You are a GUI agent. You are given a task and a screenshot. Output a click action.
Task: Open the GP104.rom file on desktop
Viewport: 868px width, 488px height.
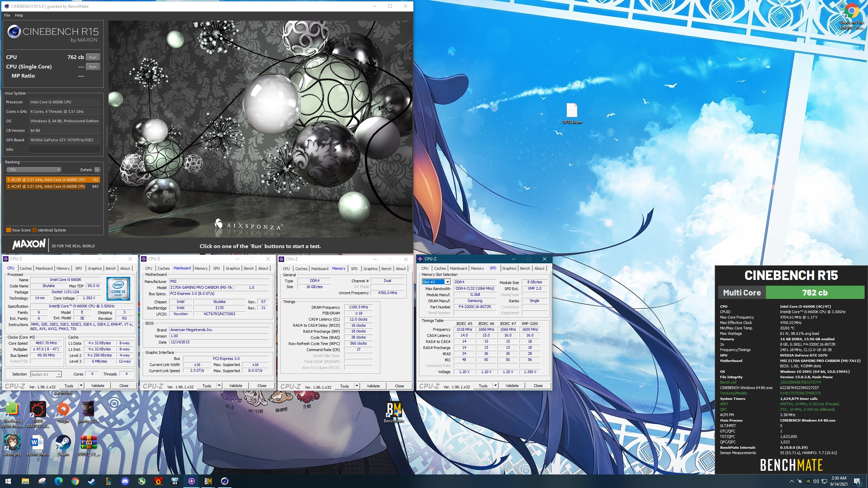572,114
